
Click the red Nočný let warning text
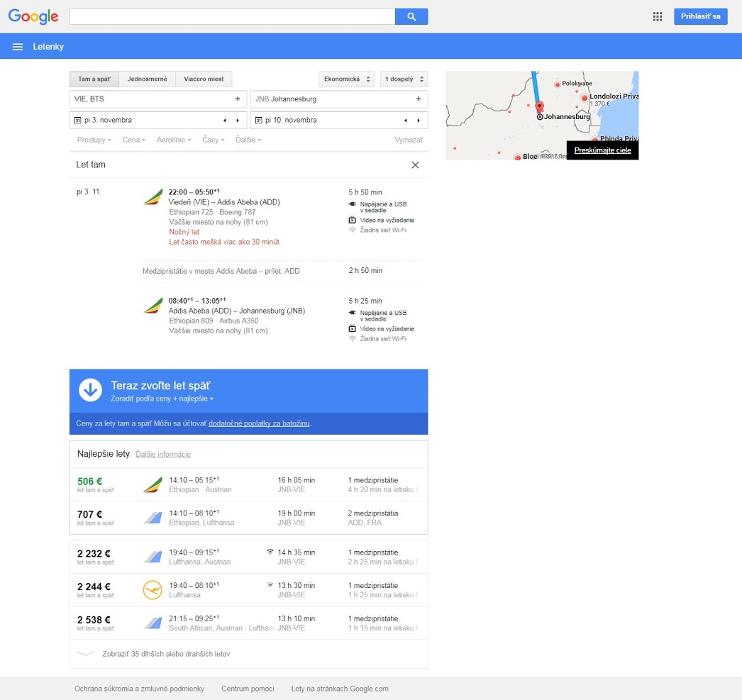click(184, 232)
